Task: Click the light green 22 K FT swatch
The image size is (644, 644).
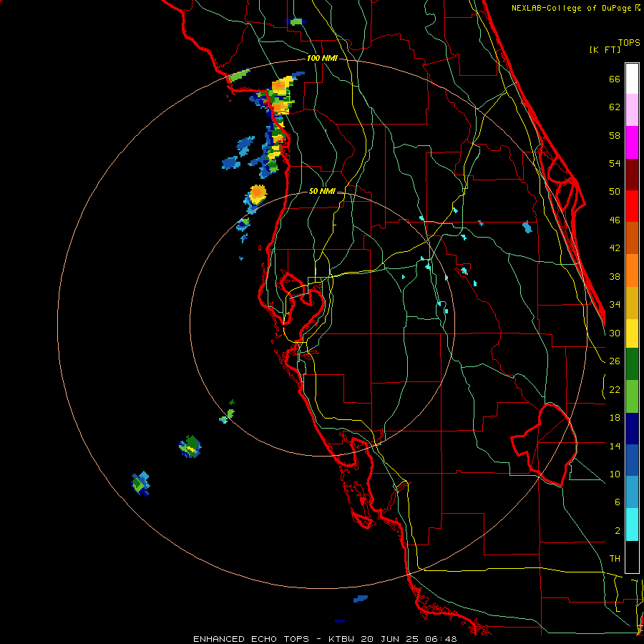Action: pos(632,396)
